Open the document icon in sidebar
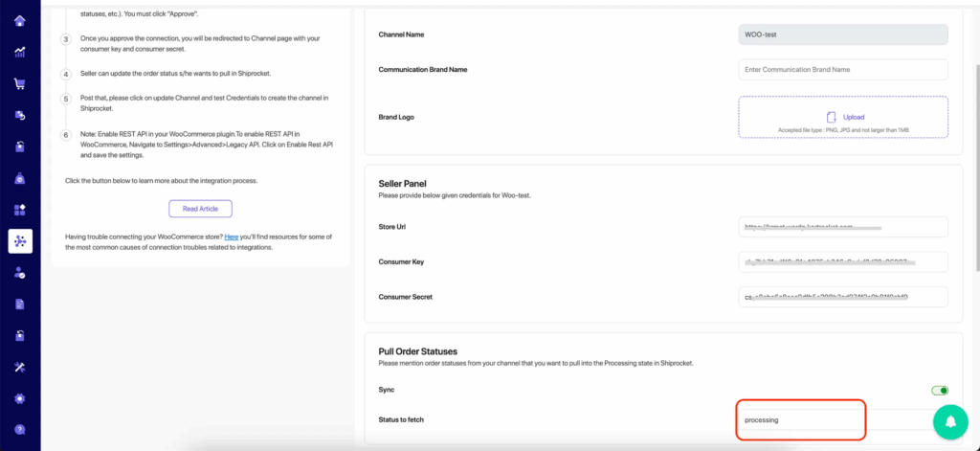This screenshot has height=451, width=980. click(20, 304)
